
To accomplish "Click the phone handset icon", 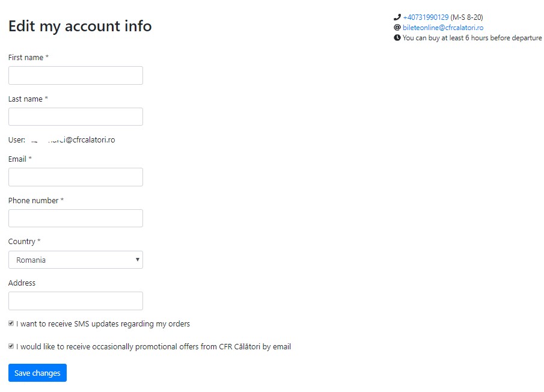I will [397, 17].
